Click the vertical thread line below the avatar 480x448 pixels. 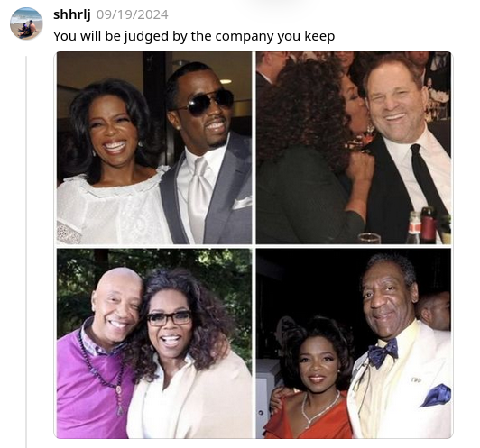(26, 251)
